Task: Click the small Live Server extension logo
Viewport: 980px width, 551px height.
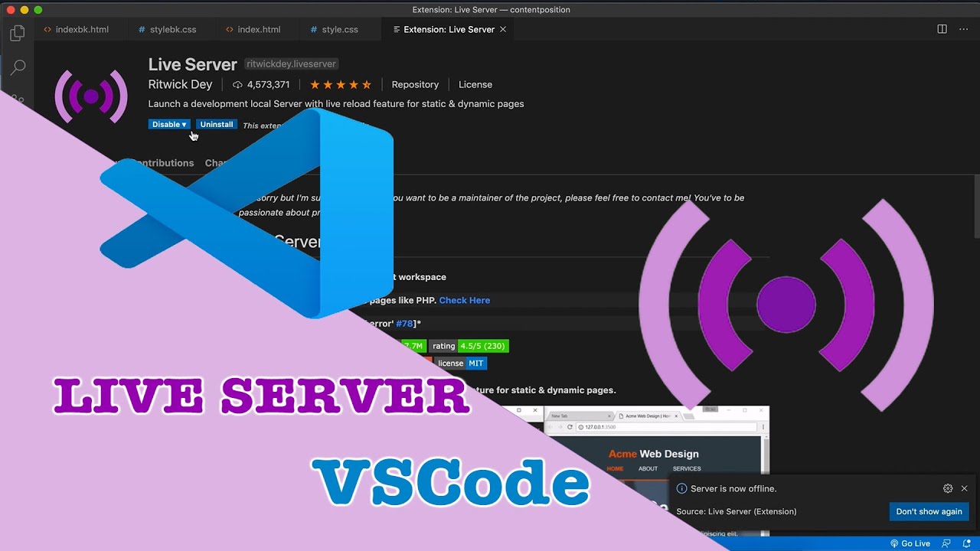Action: (x=91, y=96)
